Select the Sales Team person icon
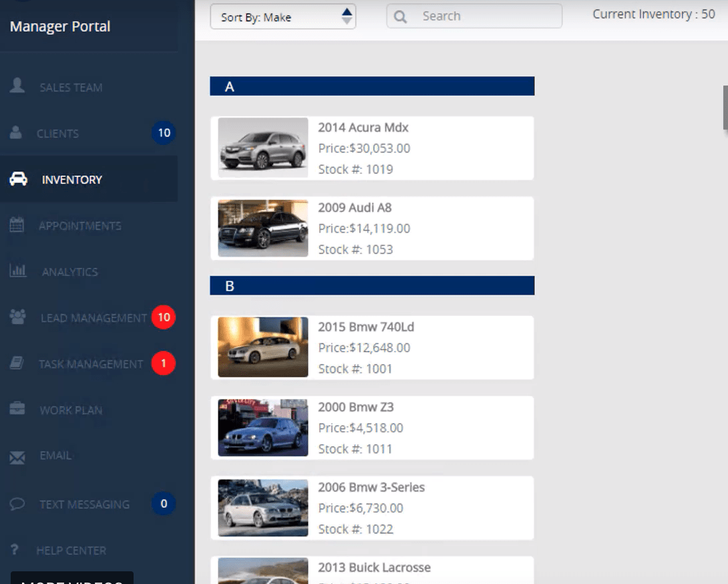Viewport: 728px width, 584px height. tap(17, 87)
